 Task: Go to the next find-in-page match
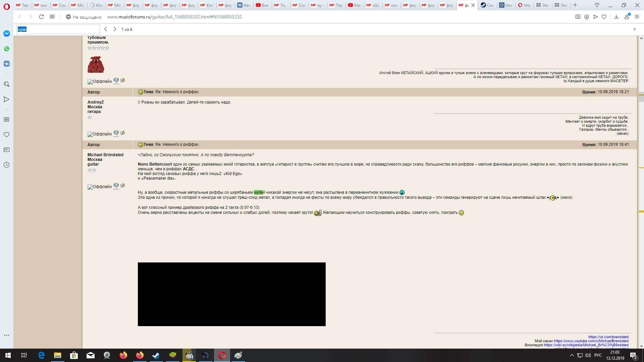[115, 29]
